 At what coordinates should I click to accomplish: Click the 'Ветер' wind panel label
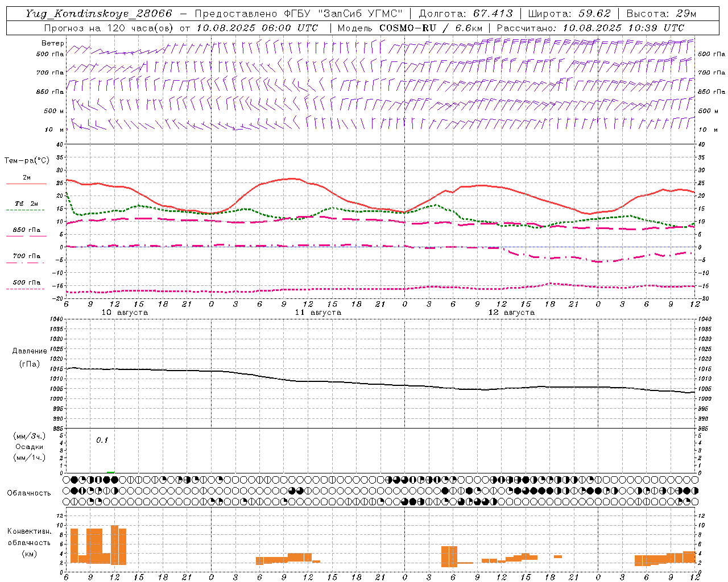53,43
